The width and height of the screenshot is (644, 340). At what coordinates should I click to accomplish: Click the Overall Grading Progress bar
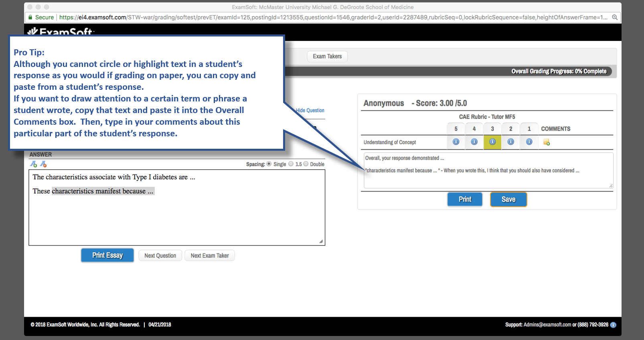(x=449, y=71)
